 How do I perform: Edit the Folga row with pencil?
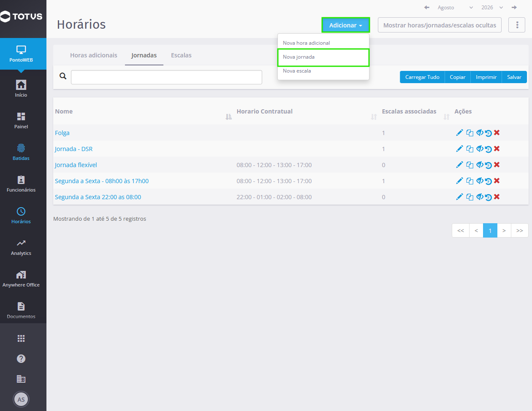tap(460, 133)
